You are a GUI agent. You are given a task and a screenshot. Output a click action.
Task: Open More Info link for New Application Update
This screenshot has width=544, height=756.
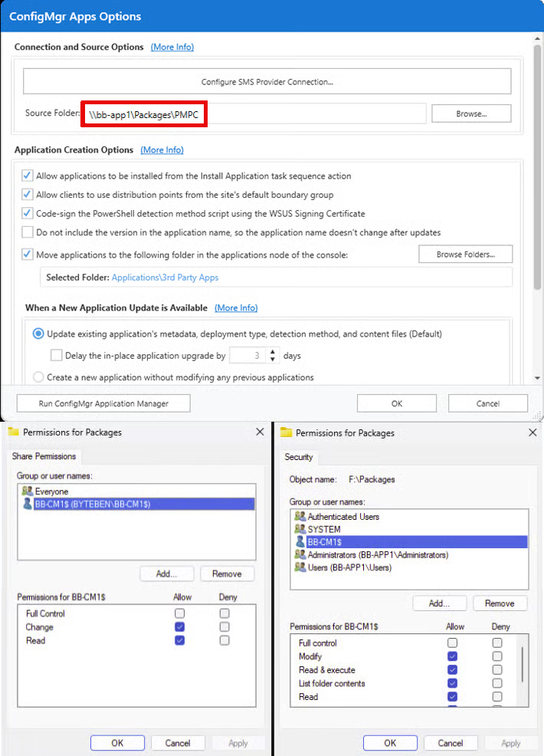[236, 307]
